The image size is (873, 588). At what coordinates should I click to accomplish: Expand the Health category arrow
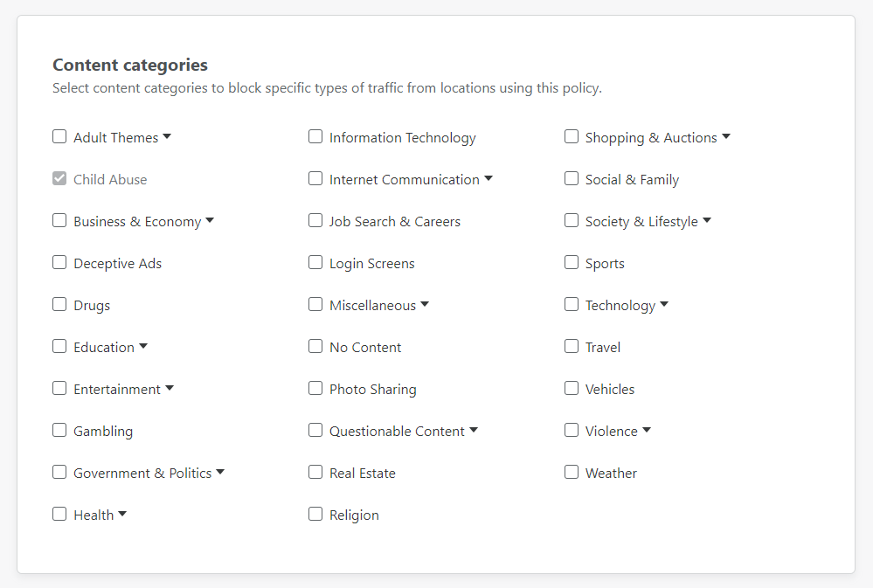pyautogui.click(x=122, y=514)
